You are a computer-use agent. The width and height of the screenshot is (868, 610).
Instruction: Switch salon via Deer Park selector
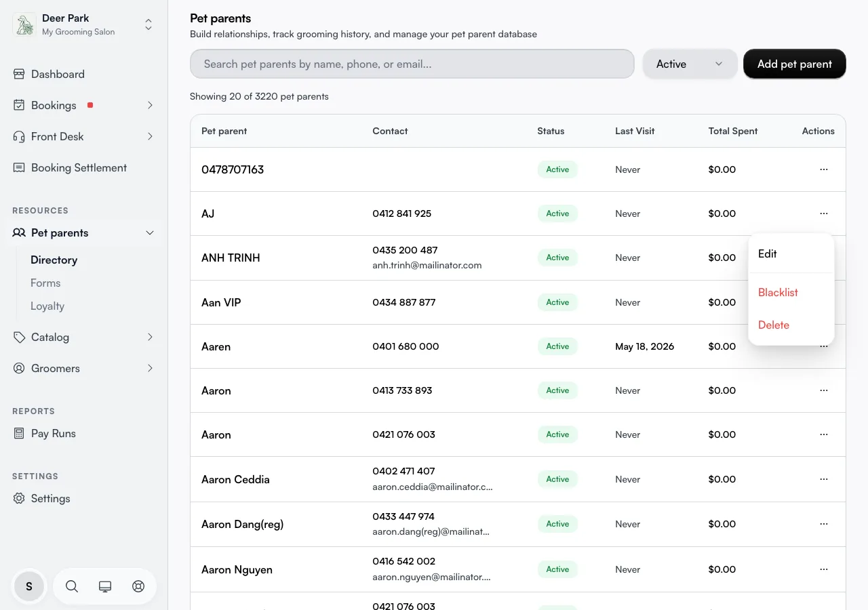tap(83, 25)
